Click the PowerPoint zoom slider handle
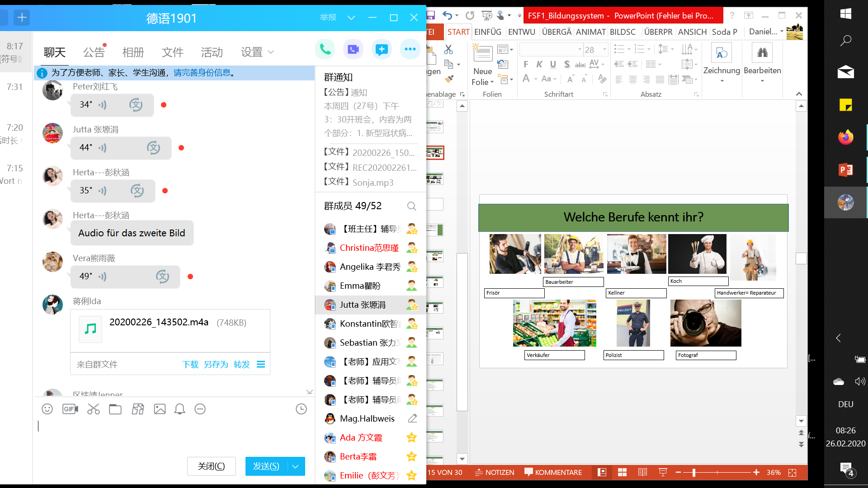This screenshot has width=868, height=488. pyautogui.click(x=694, y=473)
